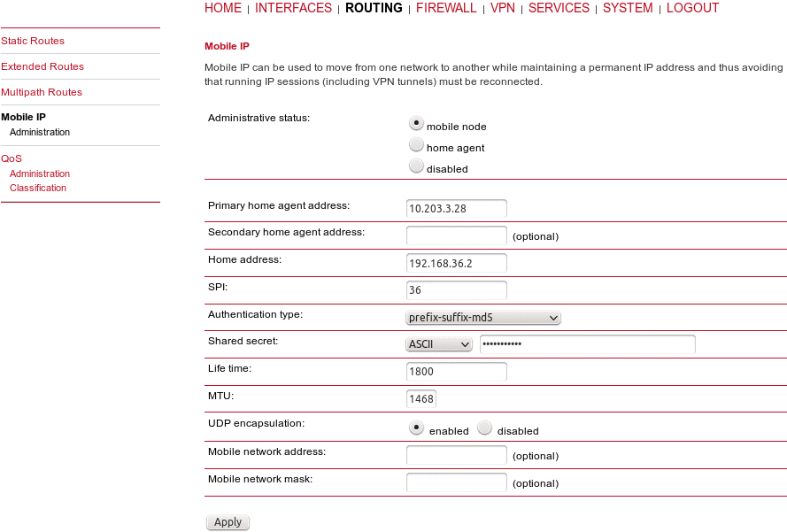
Task: Focus the Mobile network mask field
Action: (x=456, y=482)
